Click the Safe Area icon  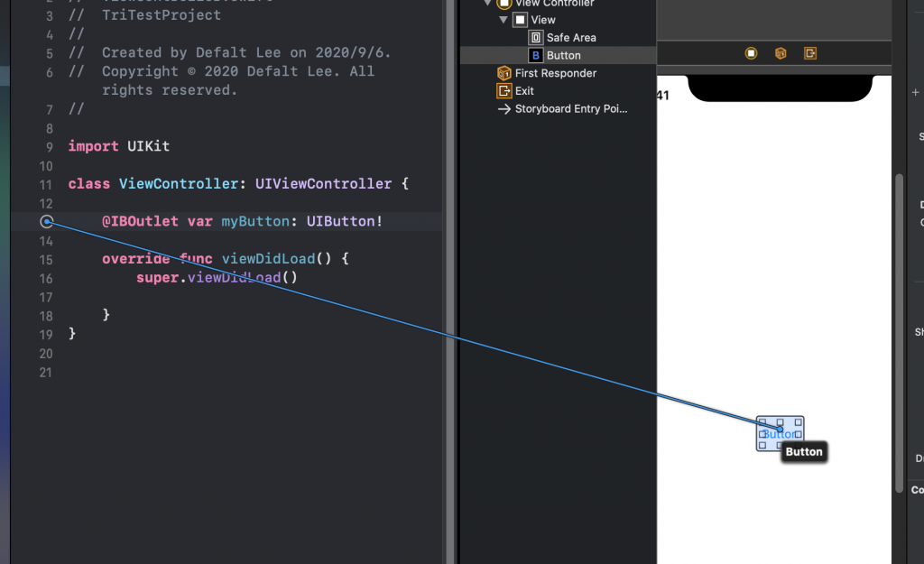pyautogui.click(x=536, y=38)
